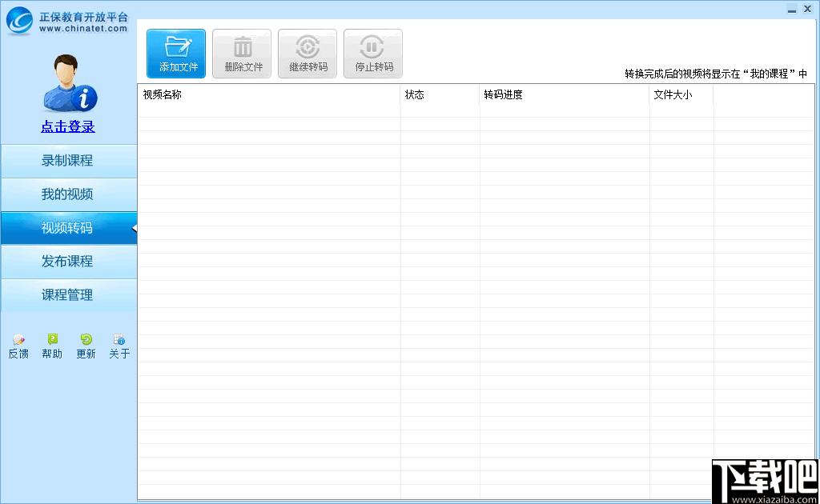Select the 视频转码 sidebar item
This screenshot has height=504, width=820.
[69, 228]
